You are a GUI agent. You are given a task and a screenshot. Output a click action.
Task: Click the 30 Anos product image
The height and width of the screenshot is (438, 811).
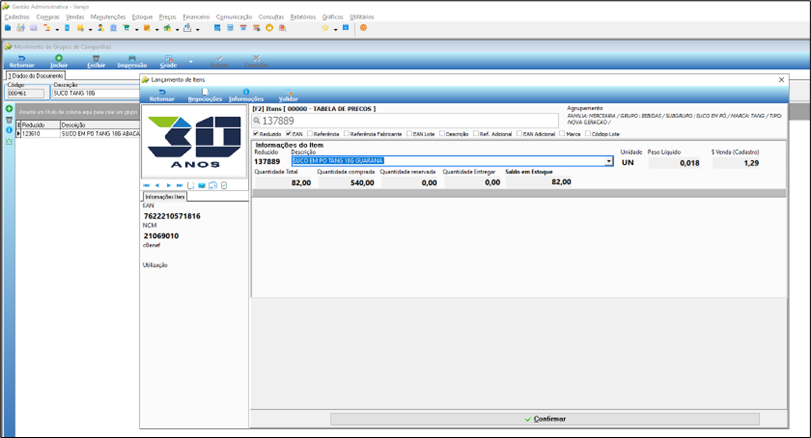coord(194,142)
